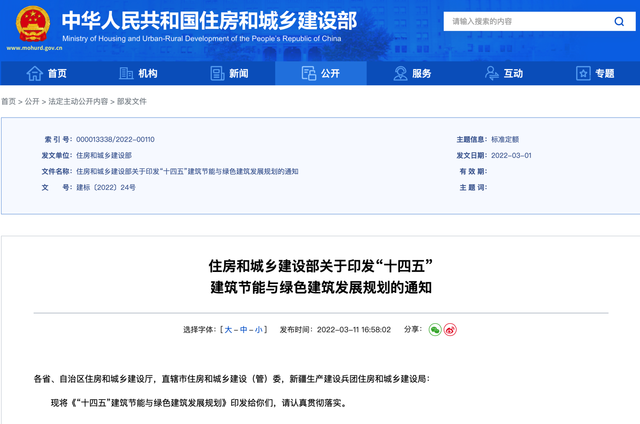The height and width of the screenshot is (424, 640).
Task: Go to 公开 in the breadcrumb
Action: point(32,102)
